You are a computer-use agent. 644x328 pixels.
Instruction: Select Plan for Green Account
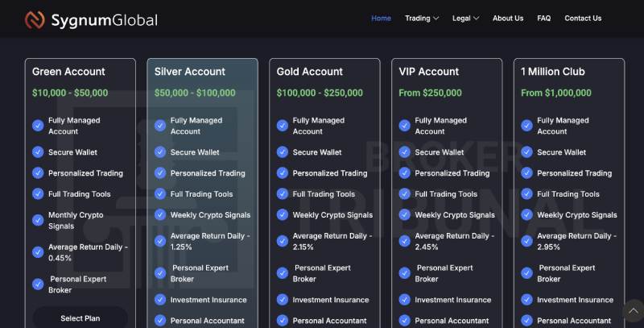tap(80, 318)
